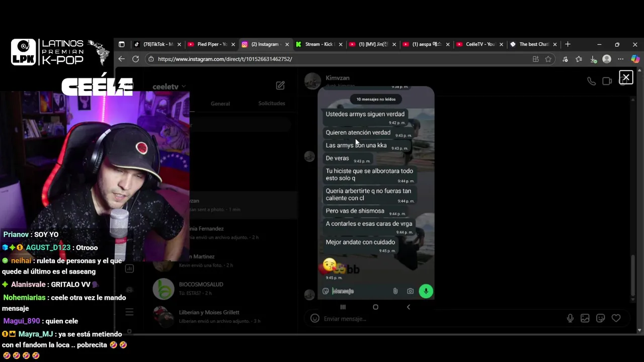The height and width of the screenshot is (362, 644).
Task: Close the enlarged photo viewer with X
Action: [x=626, y=77]
